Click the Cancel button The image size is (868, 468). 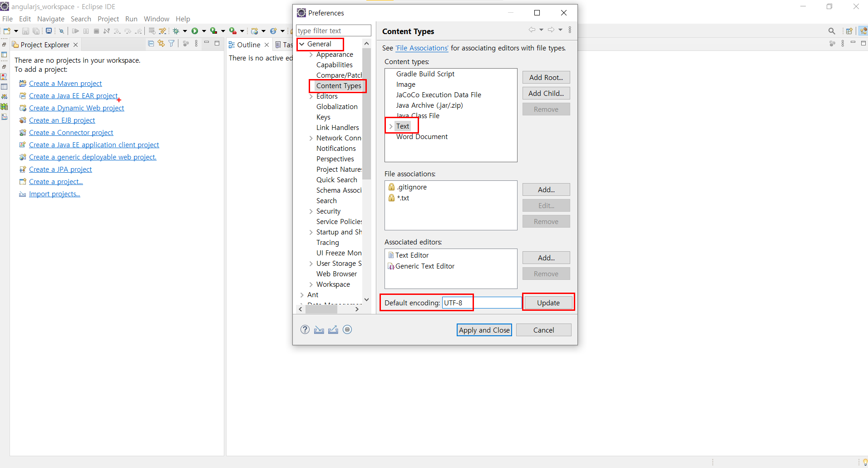[543, 330]
